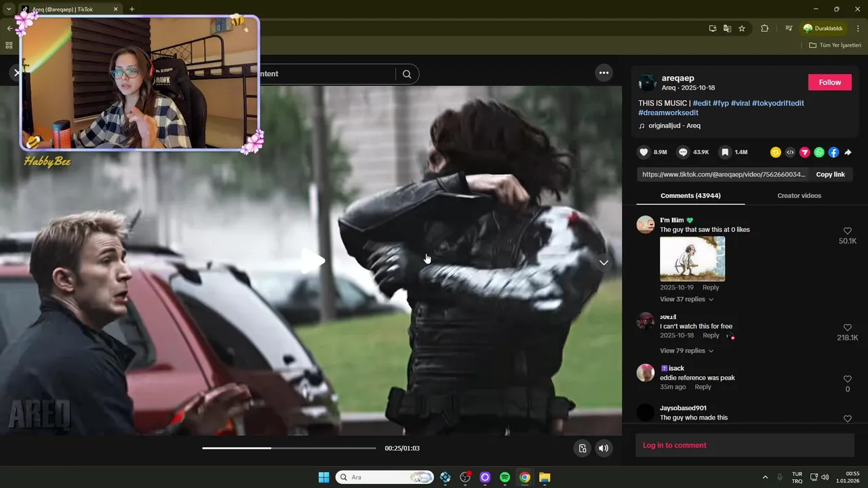Screen dimensions: 868x488
Task: Reply to isack's comment
Action: [703, 387]
